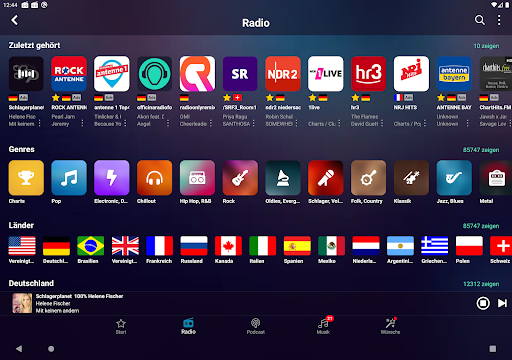Tap Android recent apps square button
Viewport: 512px width, 360px height.
point(493,349)
